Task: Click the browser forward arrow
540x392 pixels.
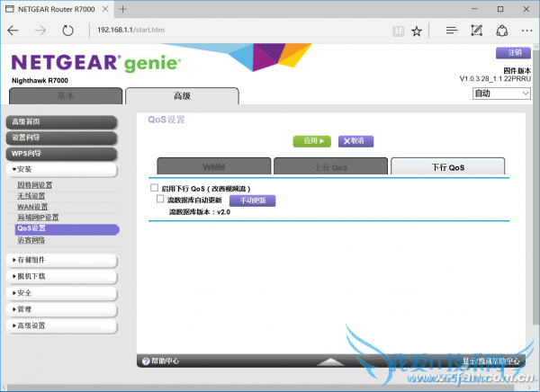Action: [x=40, y=31]
